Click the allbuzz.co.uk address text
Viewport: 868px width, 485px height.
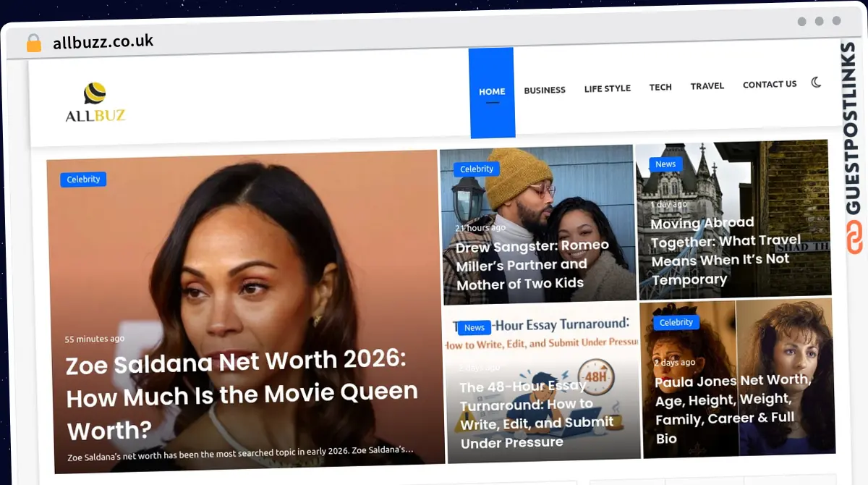[x=103, y=42]
